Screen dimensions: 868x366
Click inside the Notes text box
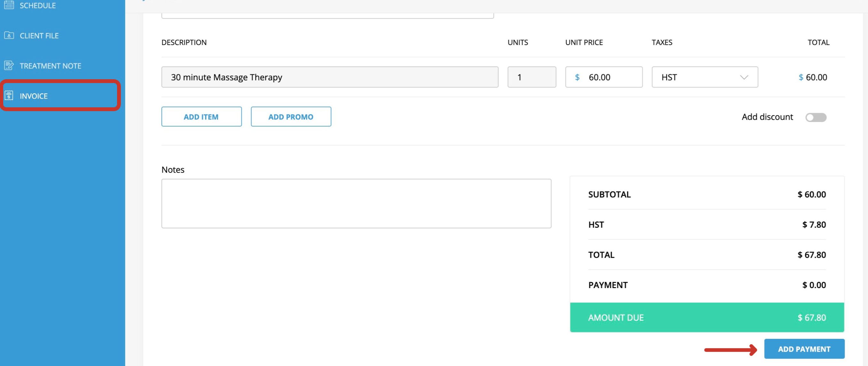[x=356, y=203]
